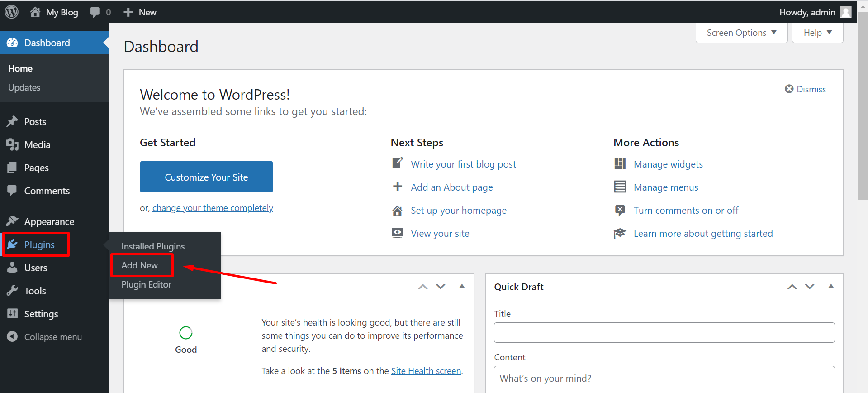Expand the Screen Options dropdown

pyautogui.click(x=741, y=33)
